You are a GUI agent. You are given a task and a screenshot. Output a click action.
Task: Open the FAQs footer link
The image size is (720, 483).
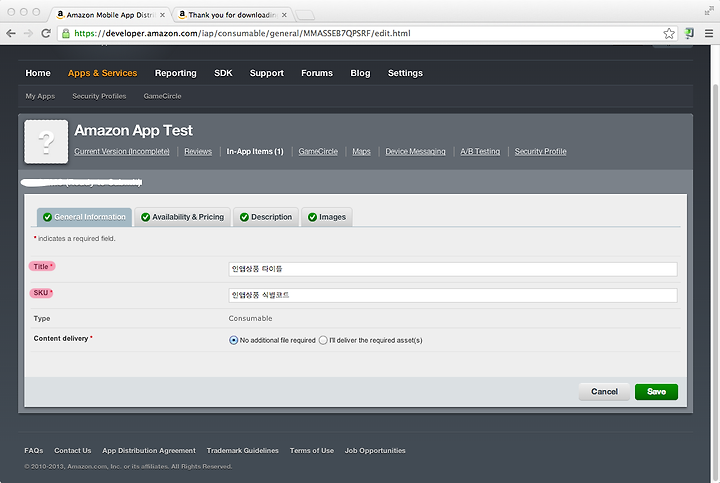[x=34, y=450]
